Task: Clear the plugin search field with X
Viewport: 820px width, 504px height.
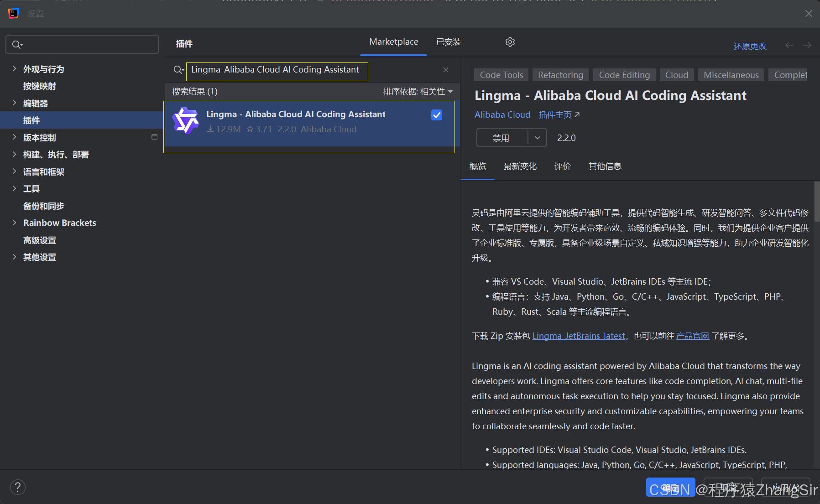Action: (446, 70)
